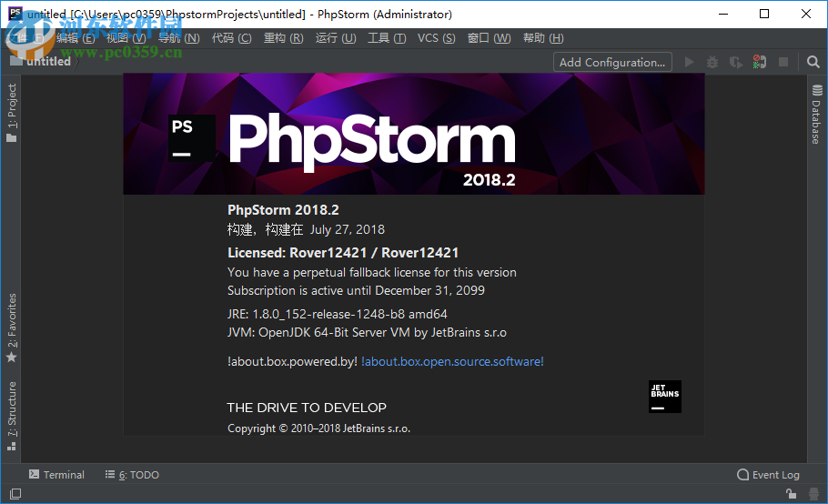828x504 pixels.
Task: Open the Event Log panel
Action: [768, 475]
